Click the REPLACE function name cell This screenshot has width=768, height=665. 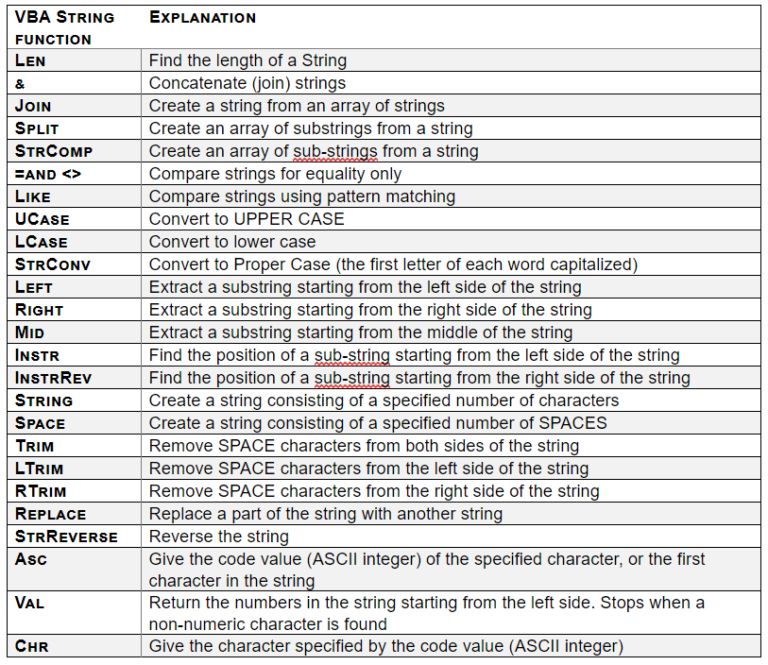click(51, 514)
